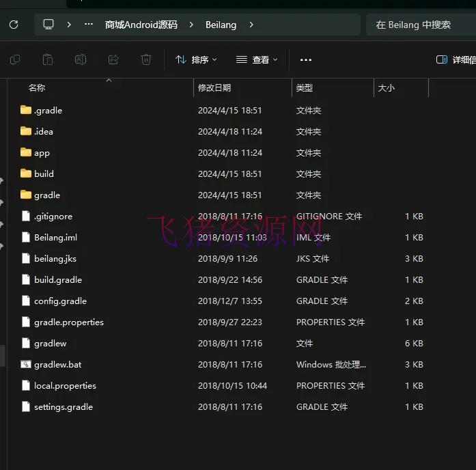Screen dimensions: 476x470
Task: Select the .gitignore file icon
Action: 26,216
